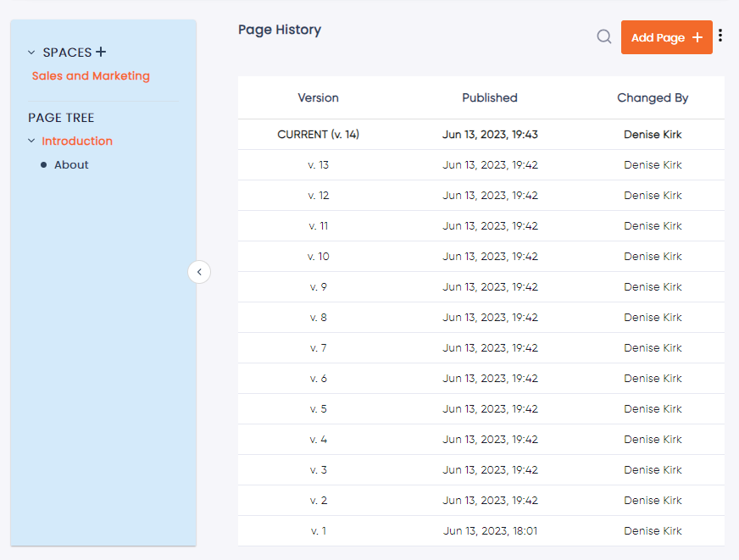The image size is (739, 560).
Task: Click Denise Kirk on the v. 1 row
Action: pyautogui.click(x=653, y=530)
